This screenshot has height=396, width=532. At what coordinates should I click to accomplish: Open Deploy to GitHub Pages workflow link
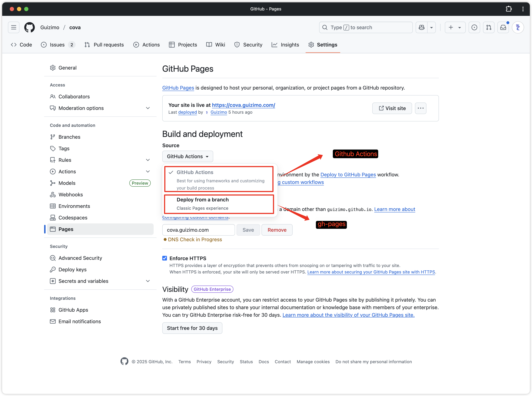(348, 175)
